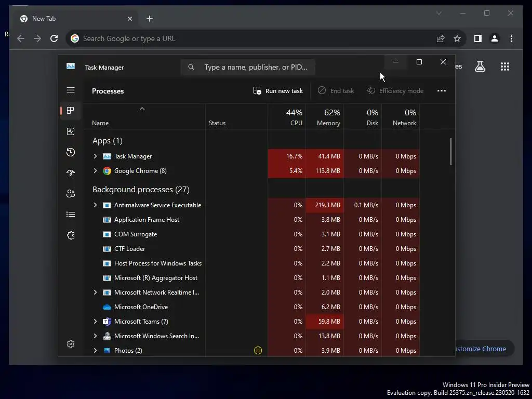Select the CTF Loader process
This screenshot has width=532, height=399.
(251, 249)
